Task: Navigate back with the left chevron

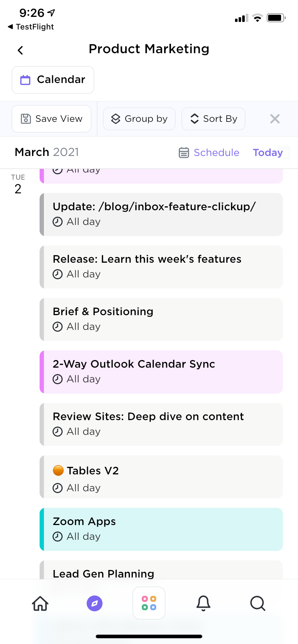Action: click(20, 50)
